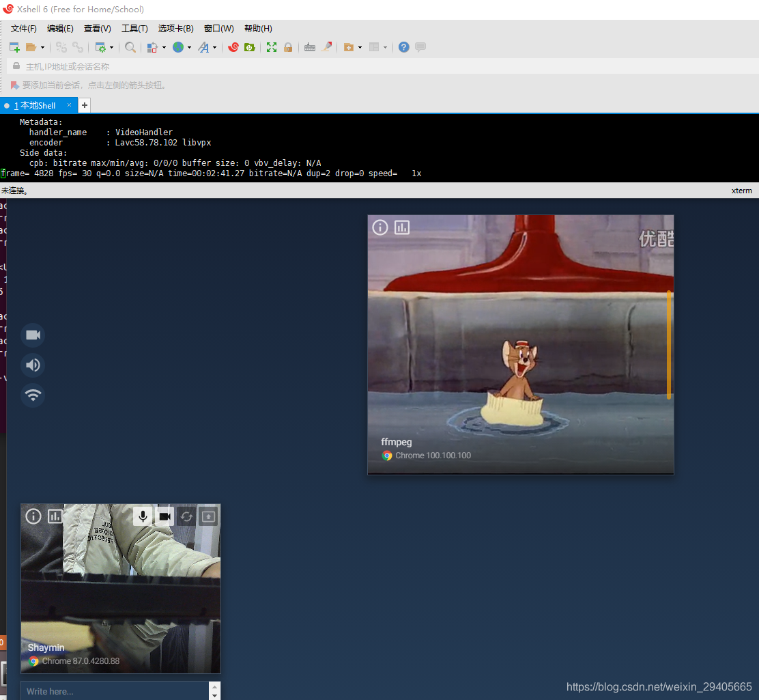Click the '未连接。' status bar text
Image resolution: width=759 pixels, height=700 pixels.
[x=14, y=191]
